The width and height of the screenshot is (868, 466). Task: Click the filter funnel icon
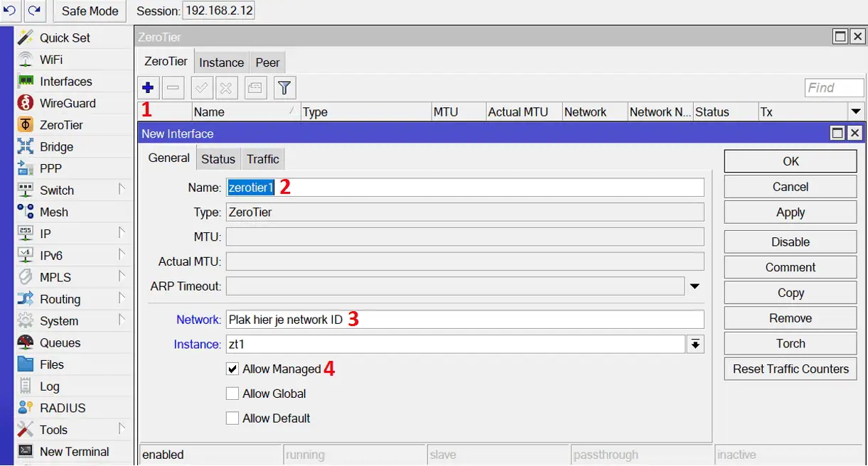coord(284,88)
